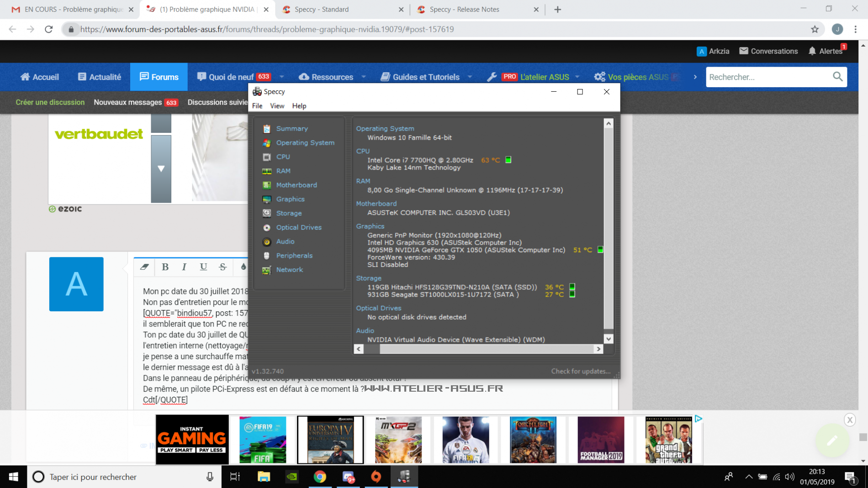The height and width of the screenshot is (488, 868).
Task: Open the CPU section in Speccy sidebar
Action: tap(283, 157)
